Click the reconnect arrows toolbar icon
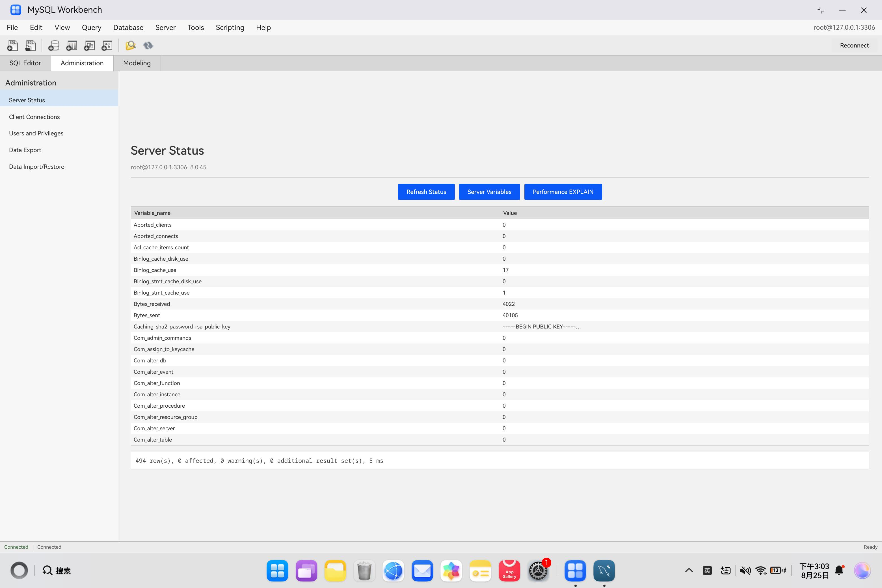This screenshot has width=882, height=588. pos(148,46)
